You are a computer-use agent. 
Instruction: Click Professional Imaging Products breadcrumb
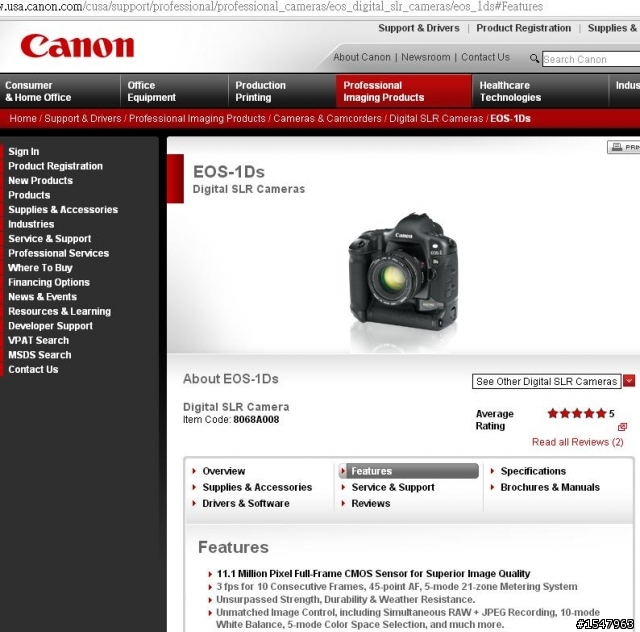197,118
